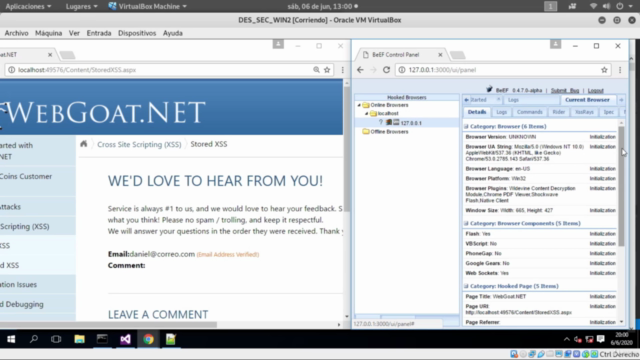
Task: View site info icon for 127.0.0.1 URL
Action: (x=402, y=70)
